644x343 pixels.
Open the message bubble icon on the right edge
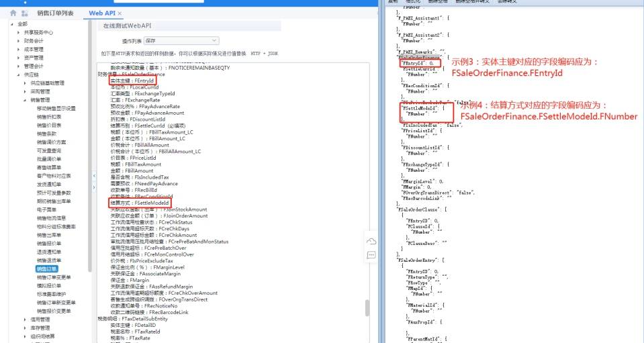coord(371,255)
